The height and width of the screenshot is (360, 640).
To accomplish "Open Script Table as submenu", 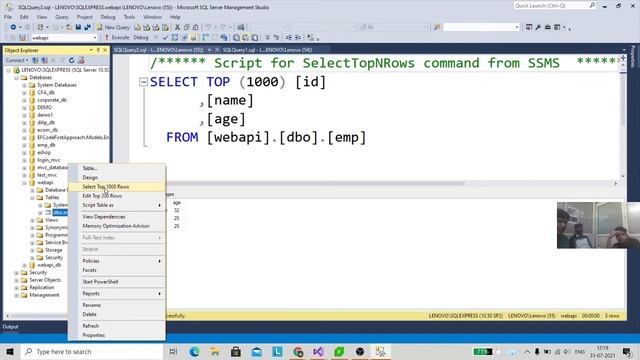I will pyautogui.click(x=117, y=205).
